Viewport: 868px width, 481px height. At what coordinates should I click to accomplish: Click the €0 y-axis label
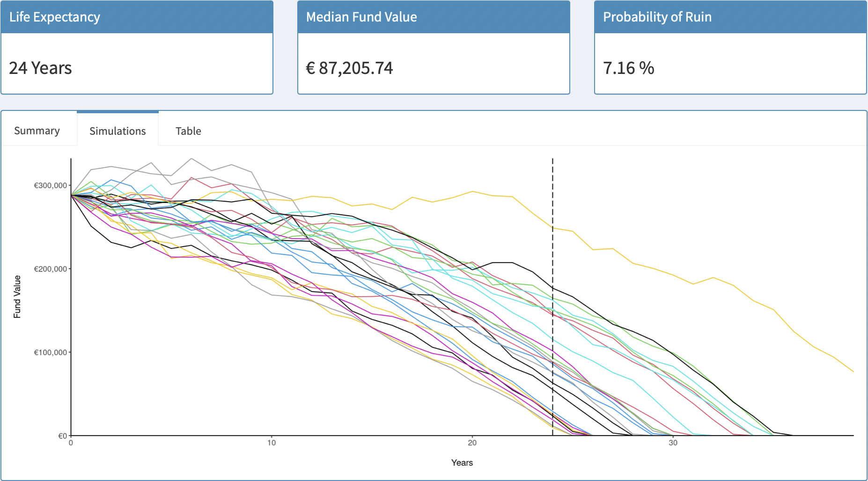point(63,436)
